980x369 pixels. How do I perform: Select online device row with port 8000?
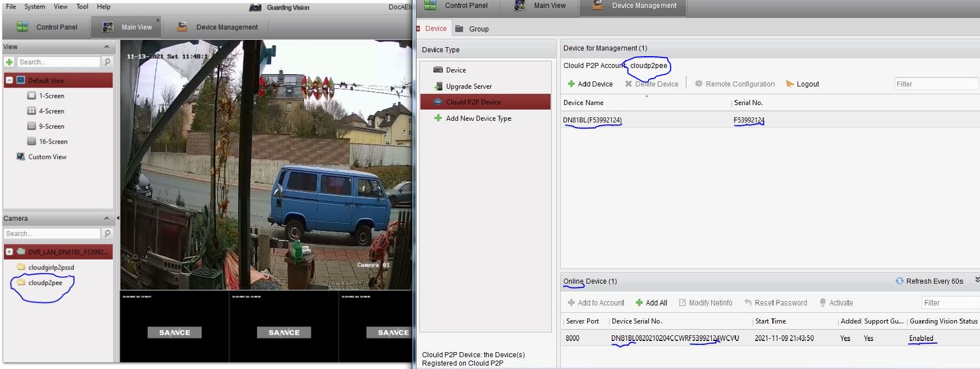[x=770, y=338]
